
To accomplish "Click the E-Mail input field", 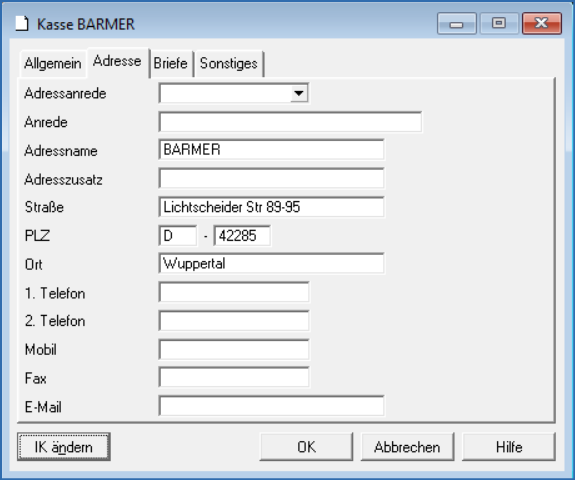I will 271,406.
